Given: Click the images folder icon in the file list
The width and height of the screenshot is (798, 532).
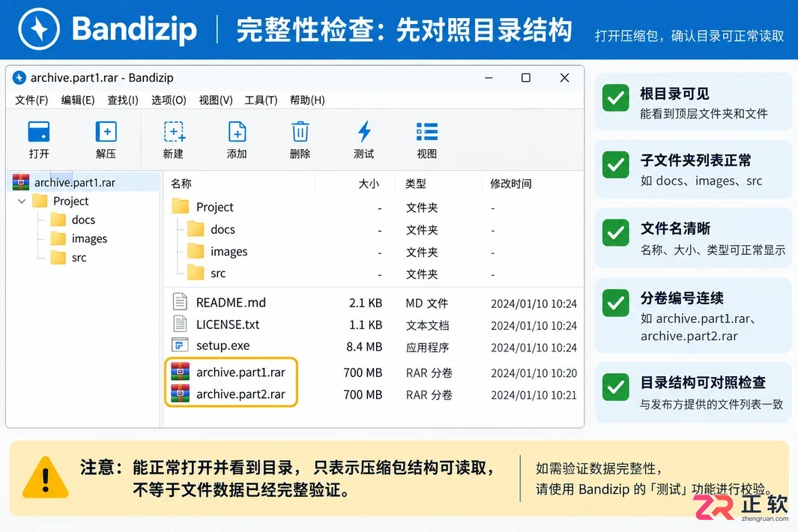Looking at the screenshot, I should pyautogui.click(x=196, y=251).
